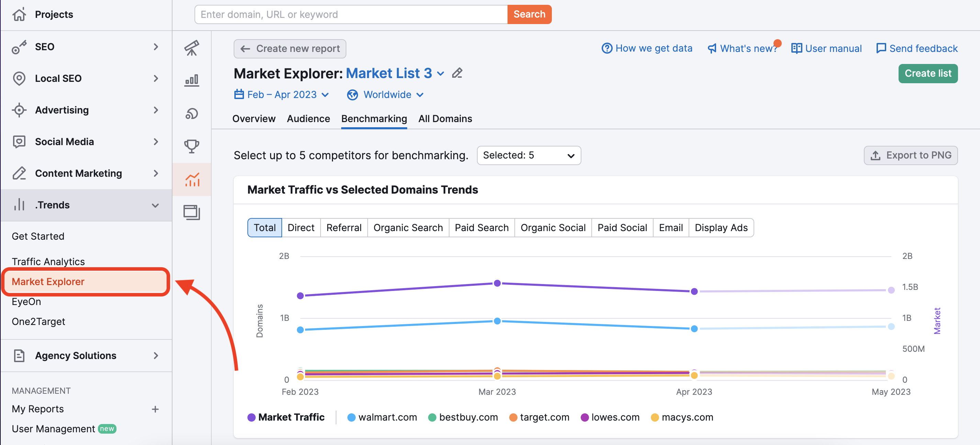Click the green Create list button
Viewport: 980px width, 445px height.
pos(927,74)
